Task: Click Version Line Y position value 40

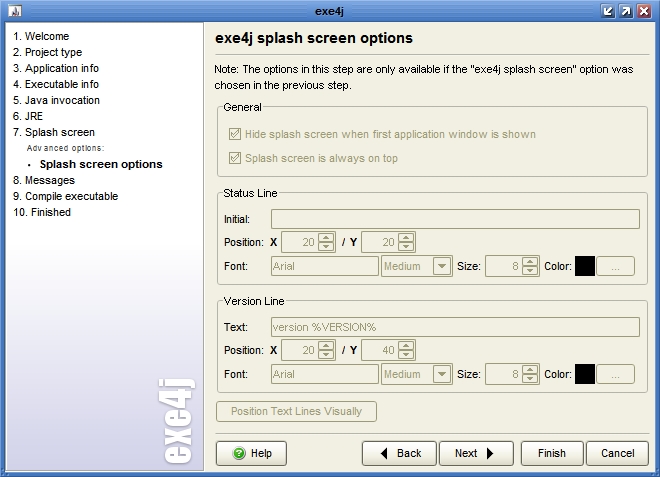Action: tap(380, 350)
